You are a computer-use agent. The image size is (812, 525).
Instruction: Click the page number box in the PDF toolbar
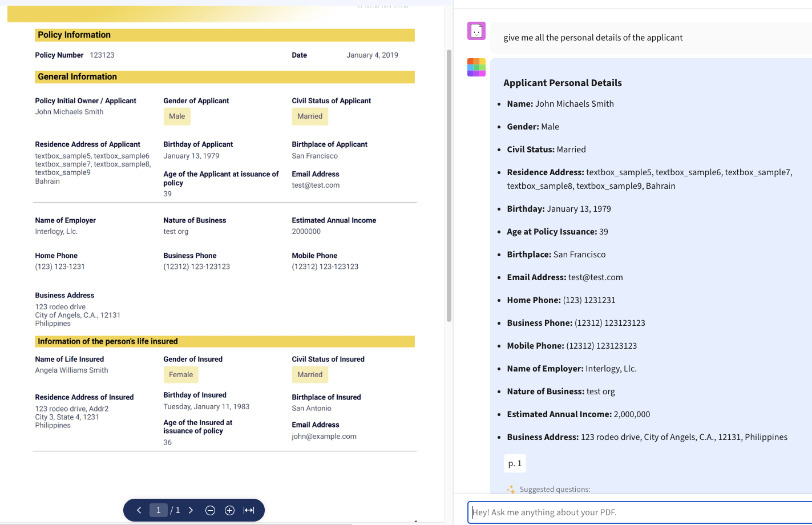[159, 510]
